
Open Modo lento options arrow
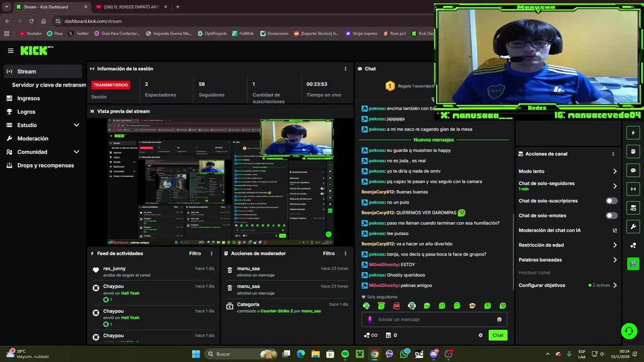pos(615,171)
